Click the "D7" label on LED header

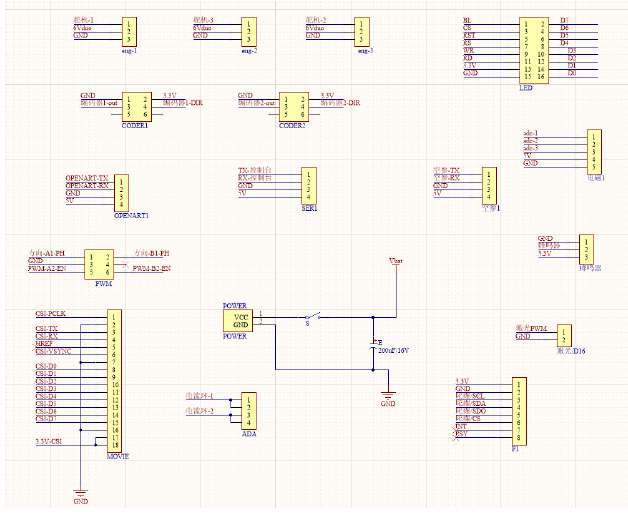coord(564,20)
